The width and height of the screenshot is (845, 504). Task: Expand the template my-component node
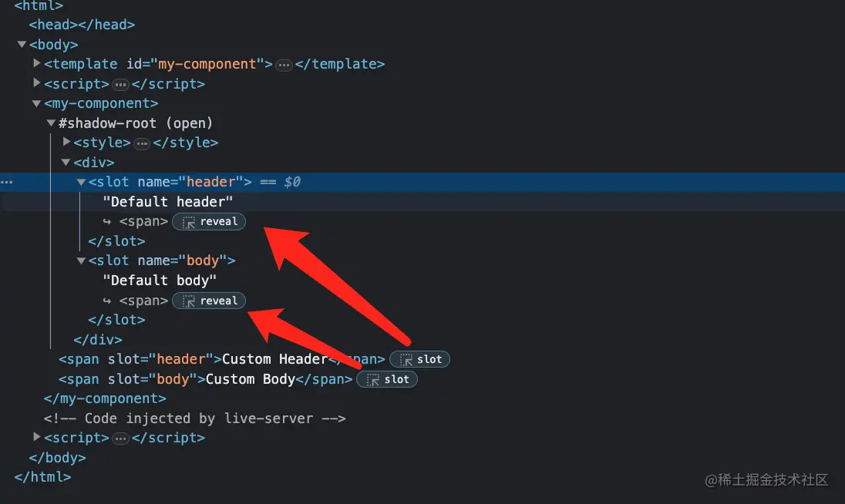tap(37, 63)
